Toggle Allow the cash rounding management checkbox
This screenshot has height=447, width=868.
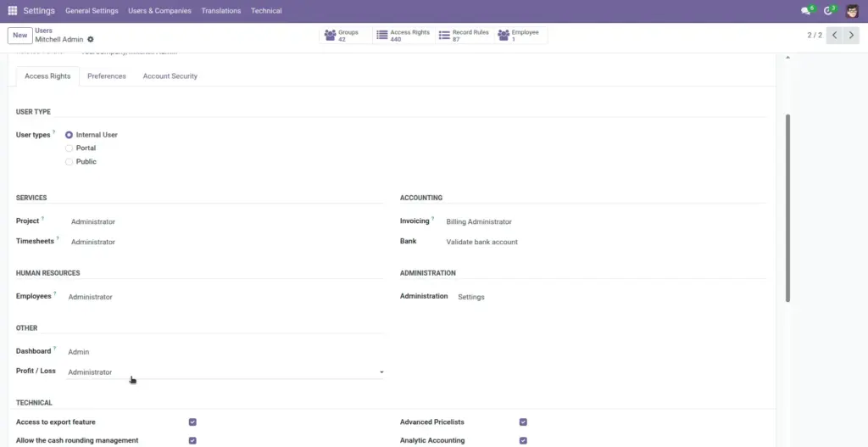tap(192, 440)
